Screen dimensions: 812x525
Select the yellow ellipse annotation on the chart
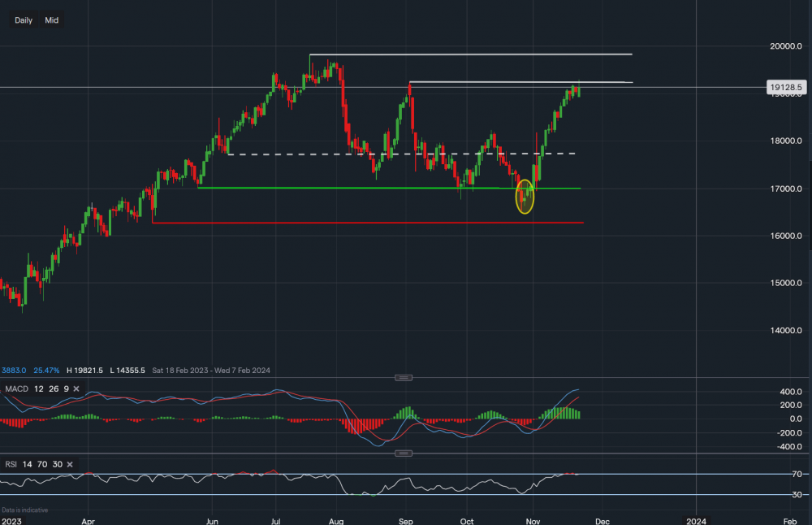click(x=525, y=197)
